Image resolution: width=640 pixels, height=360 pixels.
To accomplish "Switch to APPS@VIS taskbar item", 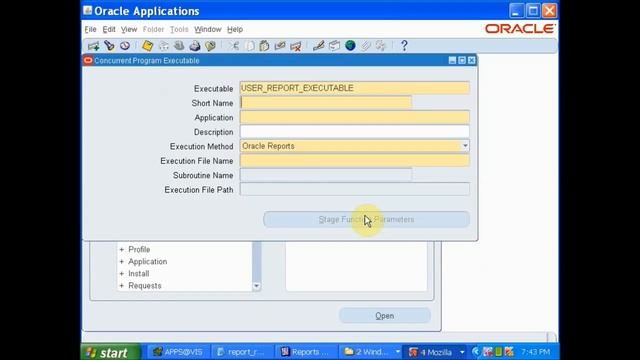I will pyautogui.click(x=177, y=352).
